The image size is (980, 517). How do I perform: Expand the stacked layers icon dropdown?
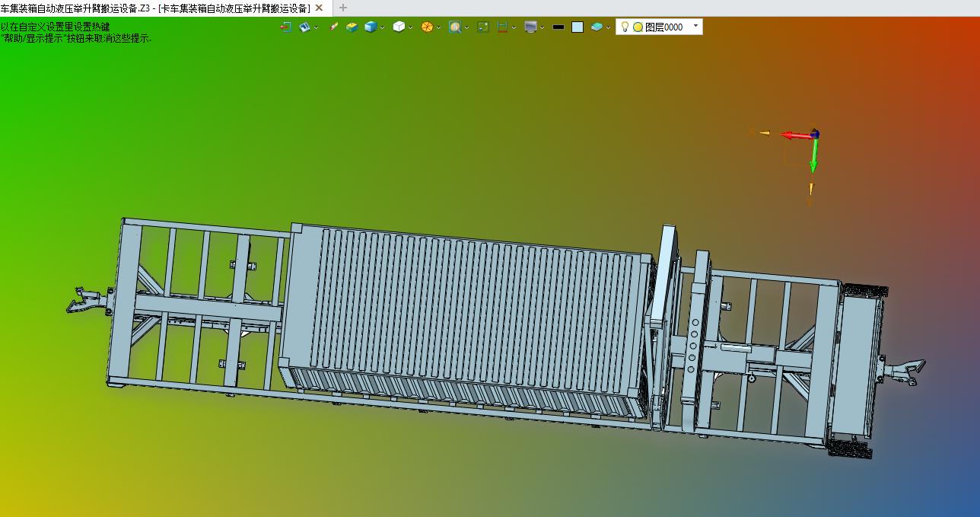click(608, 27)
